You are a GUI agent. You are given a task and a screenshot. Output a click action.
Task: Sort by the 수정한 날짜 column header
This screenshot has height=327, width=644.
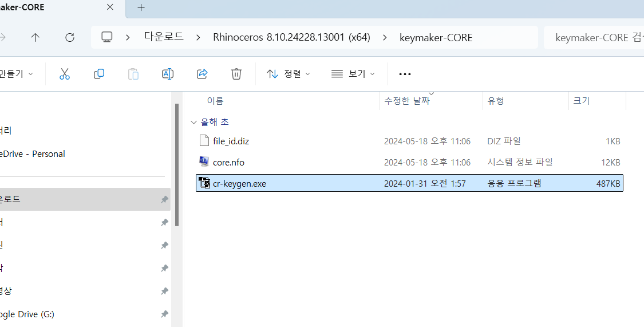(x=406, y=101)
